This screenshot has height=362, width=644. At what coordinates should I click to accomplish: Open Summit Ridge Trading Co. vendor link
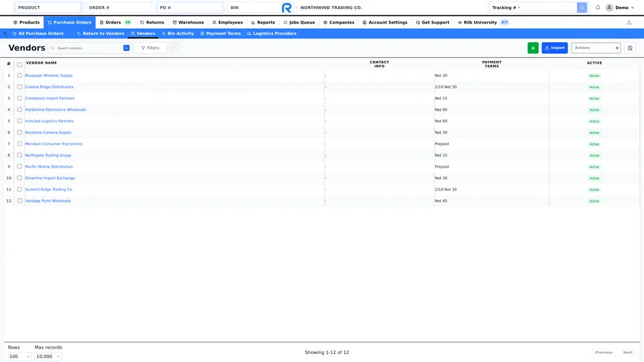[49, 190]
